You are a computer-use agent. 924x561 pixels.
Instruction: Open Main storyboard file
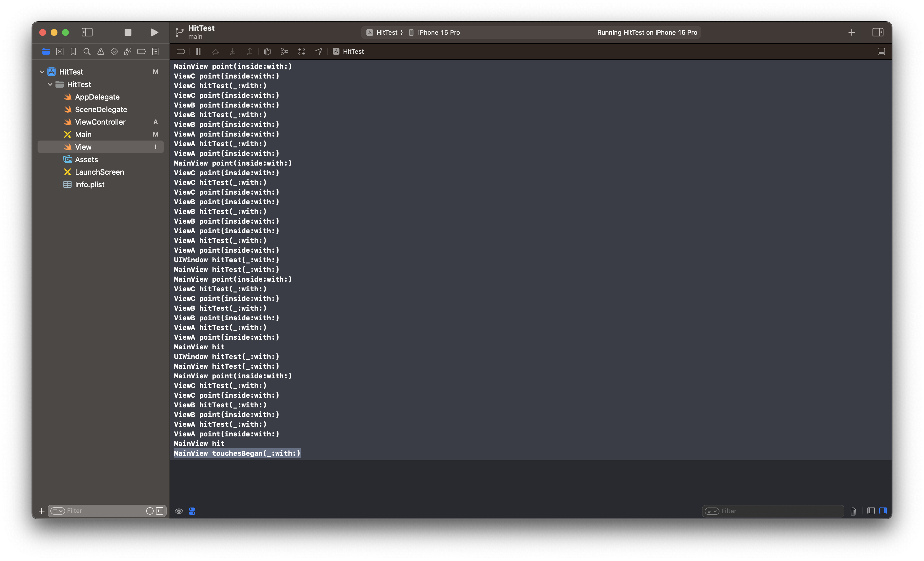coord(100,134)
